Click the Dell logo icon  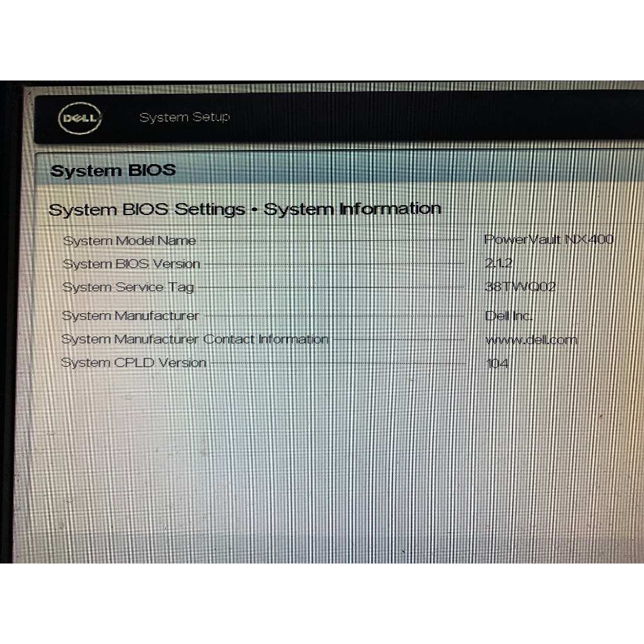coord(80,118)
